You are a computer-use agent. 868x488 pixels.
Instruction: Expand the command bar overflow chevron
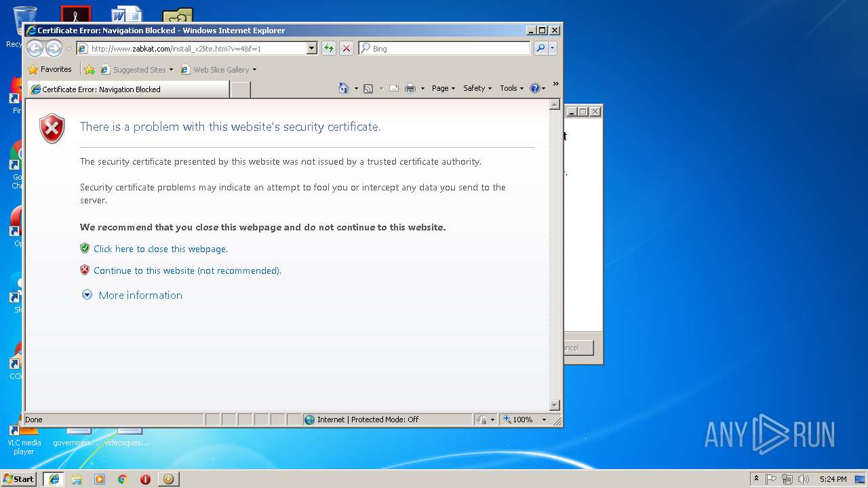(x=555, y=85)
